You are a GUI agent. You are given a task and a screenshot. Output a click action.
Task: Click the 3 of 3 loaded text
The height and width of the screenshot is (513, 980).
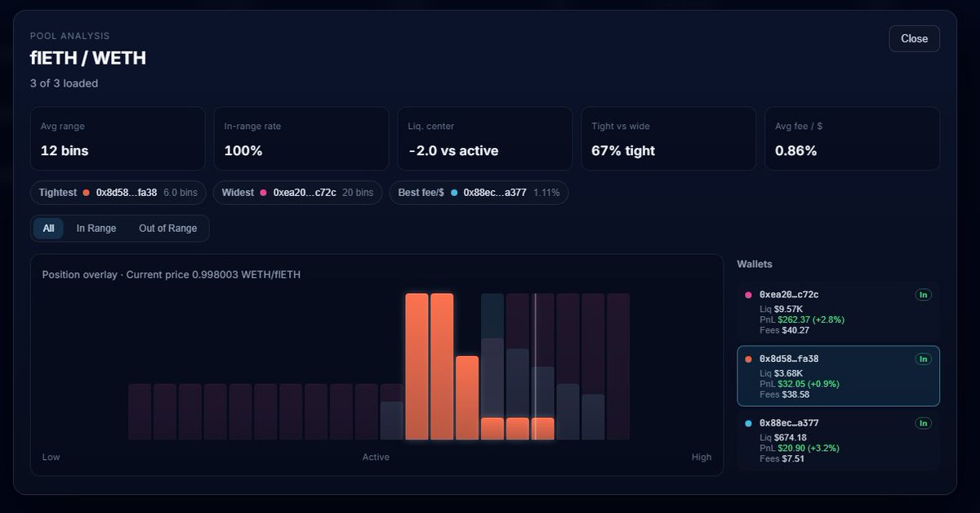65,83
